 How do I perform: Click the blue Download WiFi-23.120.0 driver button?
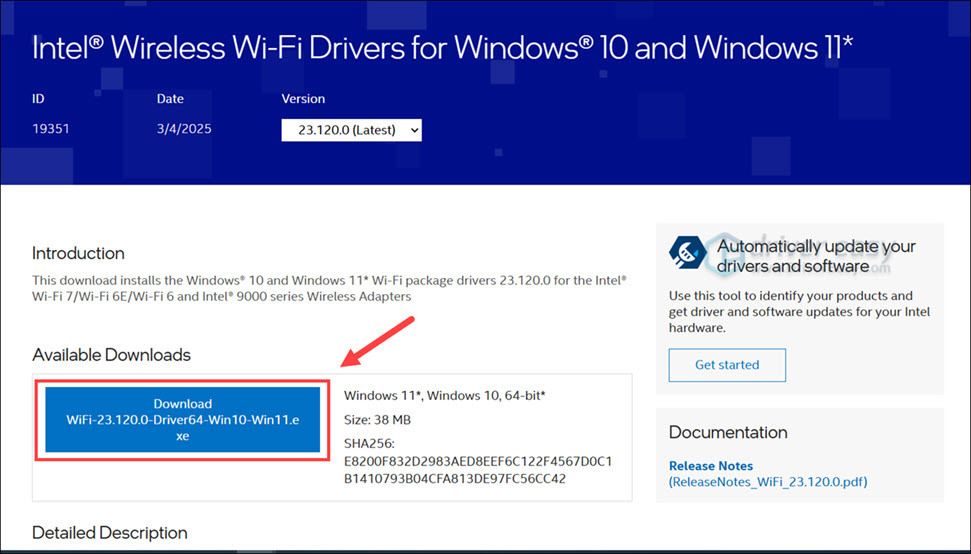182,420
